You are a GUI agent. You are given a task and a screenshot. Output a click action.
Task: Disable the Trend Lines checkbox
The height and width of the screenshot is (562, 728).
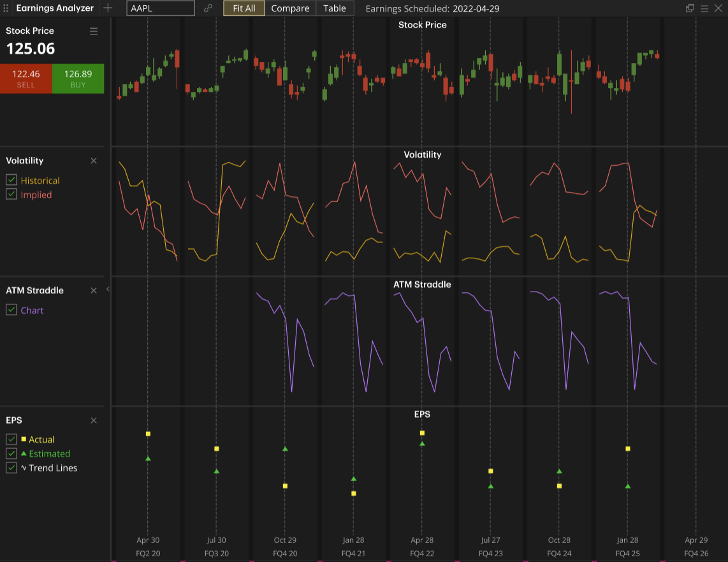(x=11, y=468)
